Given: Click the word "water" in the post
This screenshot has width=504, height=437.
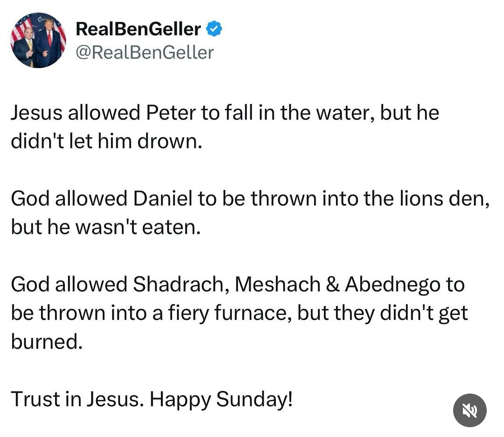Looking at the screenshot, I should click(x=339, y=113).
